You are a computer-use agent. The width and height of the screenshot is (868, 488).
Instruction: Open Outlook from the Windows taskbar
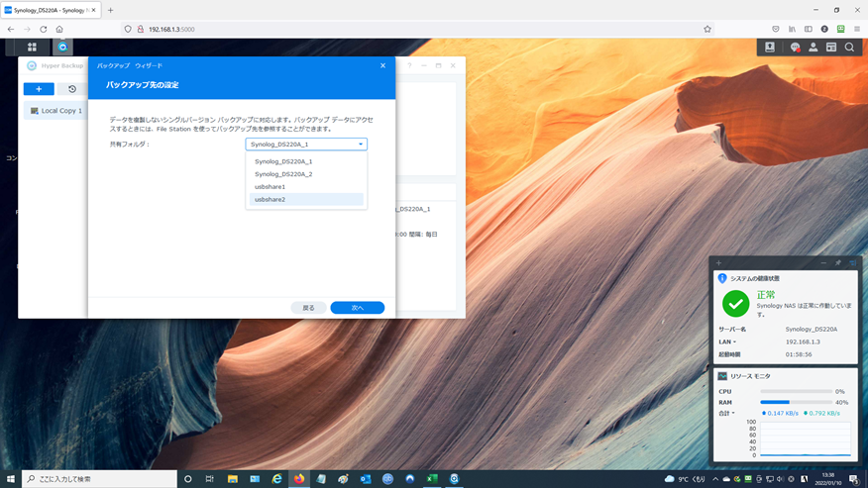click(x=366, y=479)
